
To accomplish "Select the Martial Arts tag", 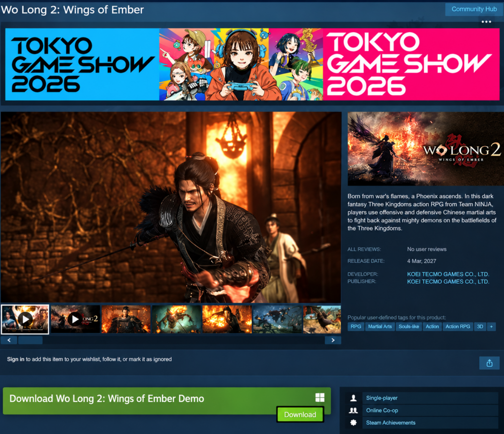I will point(380,326).
